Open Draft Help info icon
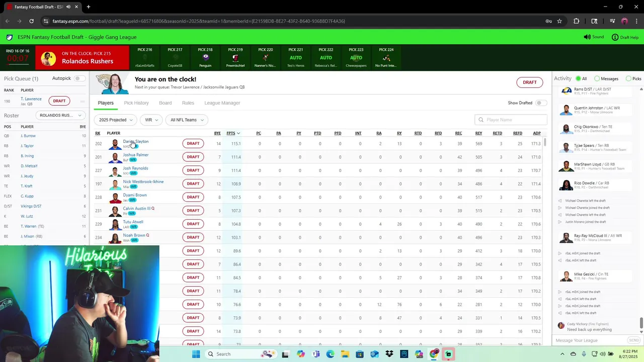This screenshot has height=362, width=644. (615, 37)
